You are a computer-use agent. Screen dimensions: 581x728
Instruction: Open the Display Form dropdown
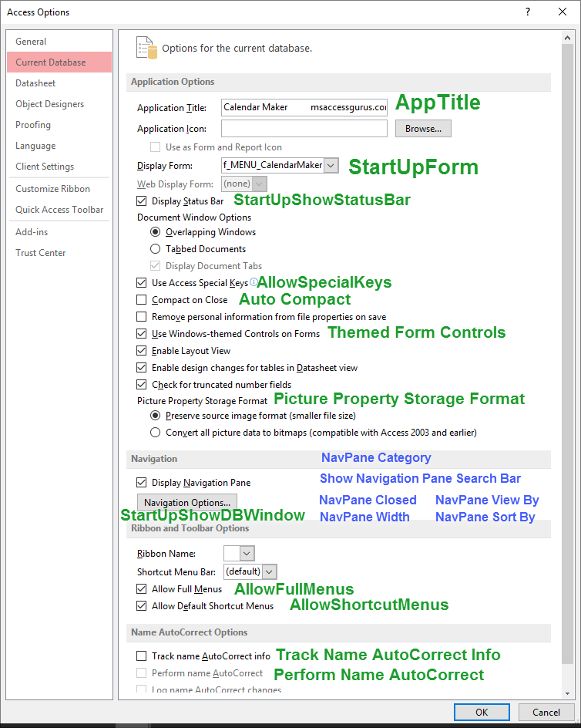(331, 165)
